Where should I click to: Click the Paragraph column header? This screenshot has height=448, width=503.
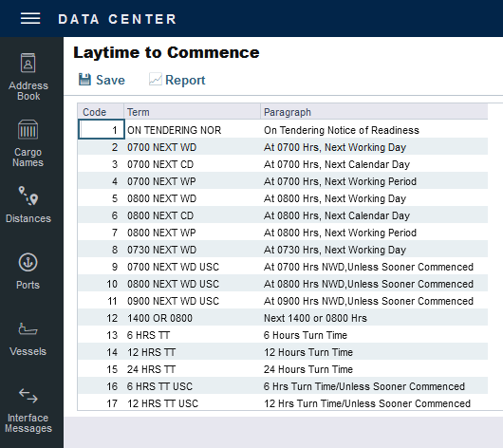pos(374,112)
